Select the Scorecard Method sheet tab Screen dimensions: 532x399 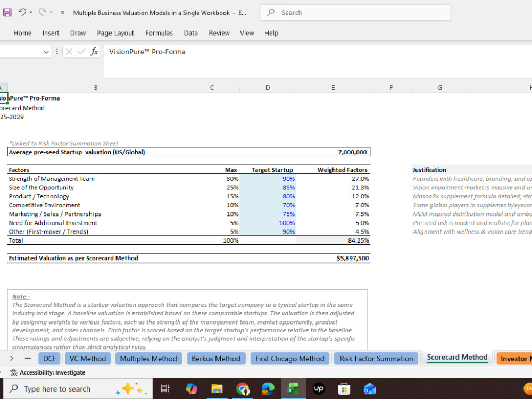tap(457, 358)
